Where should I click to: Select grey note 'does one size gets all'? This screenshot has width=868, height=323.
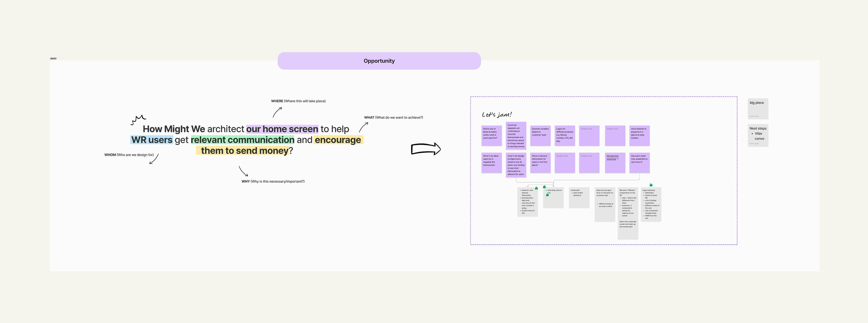[605, 204]
